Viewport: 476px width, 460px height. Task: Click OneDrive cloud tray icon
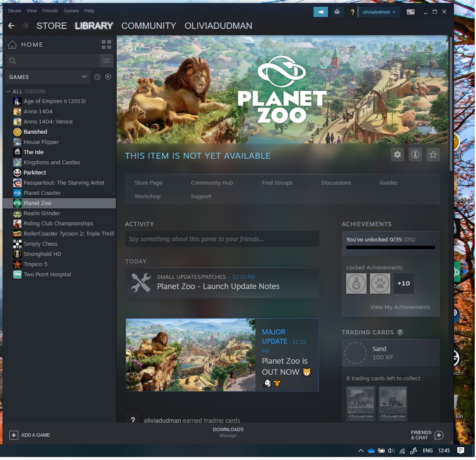(371, 451)
